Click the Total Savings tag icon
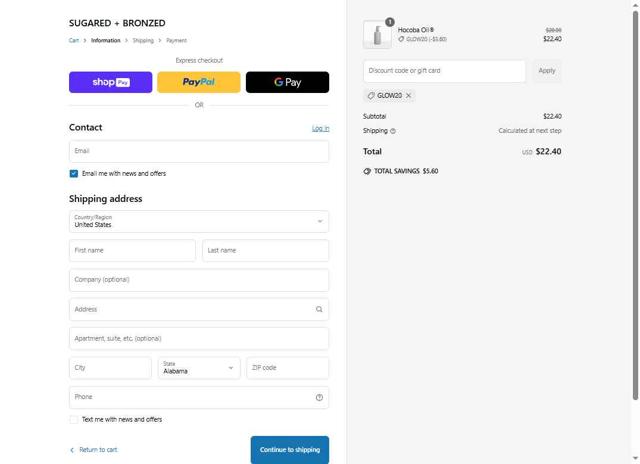Screen dimensions: 640x464 (367, 171)
